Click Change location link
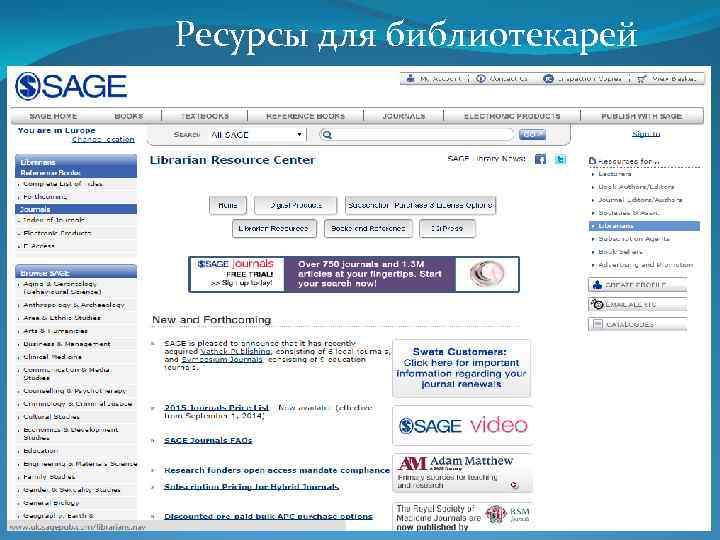This screenshot has height=540, width=720. pos(103,139)
